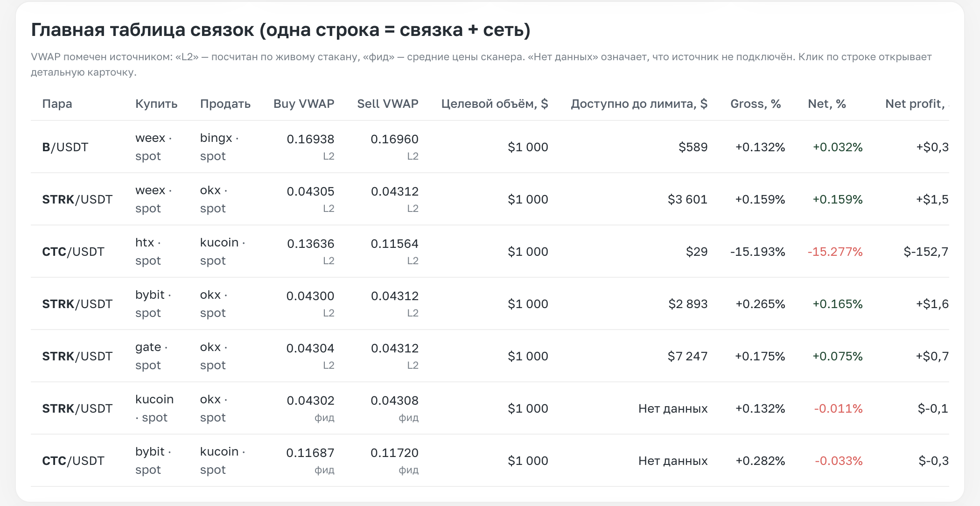Click the $29 available limit cell
Viewport: 980px width, 506px height.
[697, 252]
